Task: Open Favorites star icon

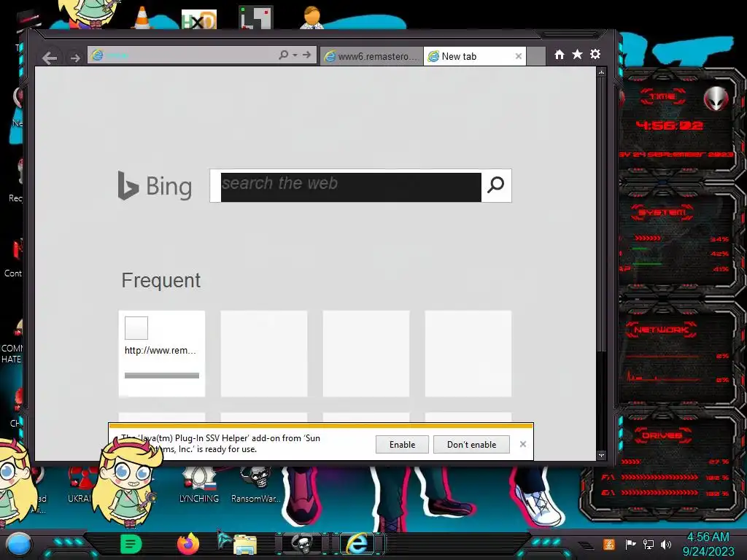Action: (577, 55)
